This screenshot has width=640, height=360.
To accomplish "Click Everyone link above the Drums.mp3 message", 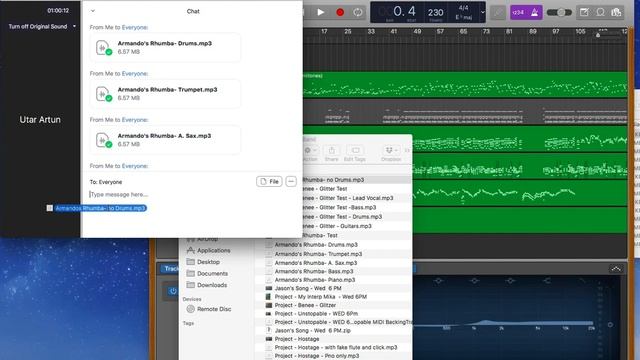I will (x=135, y=27).
